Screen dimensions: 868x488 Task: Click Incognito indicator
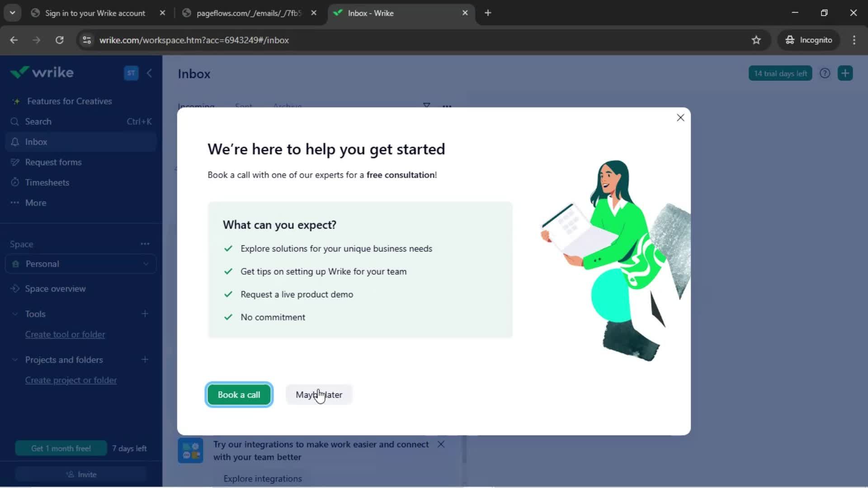[x=808, y=40]
